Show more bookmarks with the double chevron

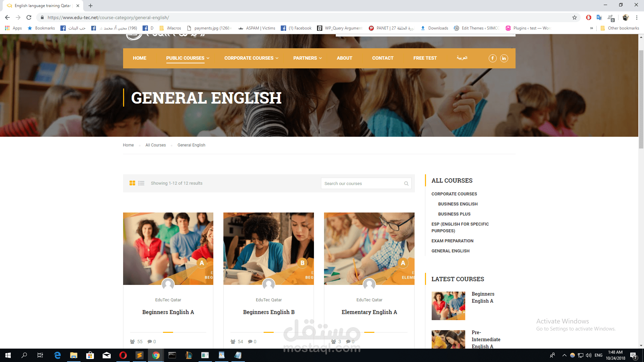591,28
